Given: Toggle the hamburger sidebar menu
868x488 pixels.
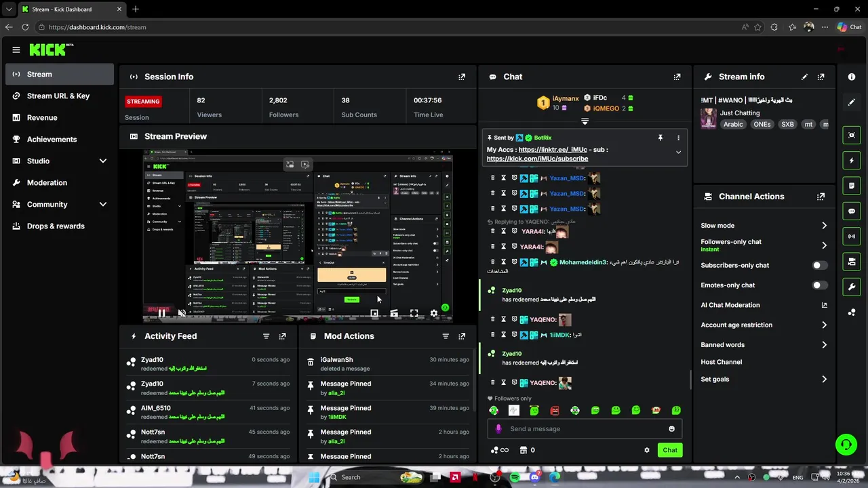Looking at the screenshot, I should tap(16, 49).
